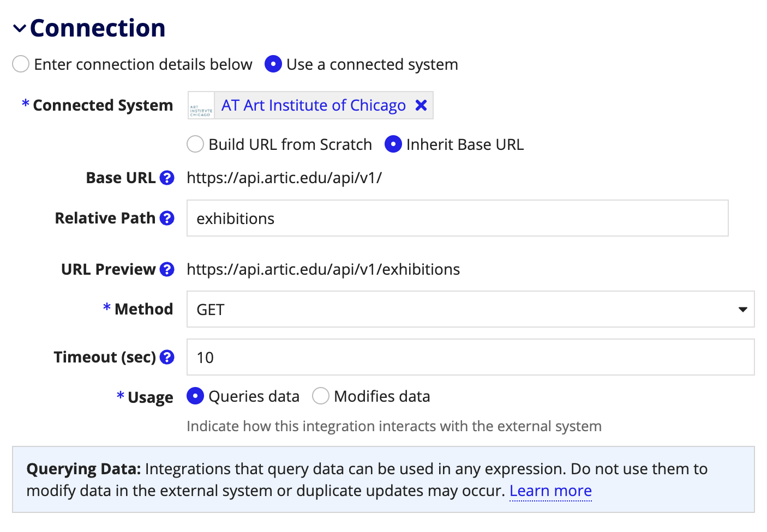This screenshot has height=532, width=767.
Task: Open Timeout (sec) help tooltip
Action: click(x=167, y=357)
